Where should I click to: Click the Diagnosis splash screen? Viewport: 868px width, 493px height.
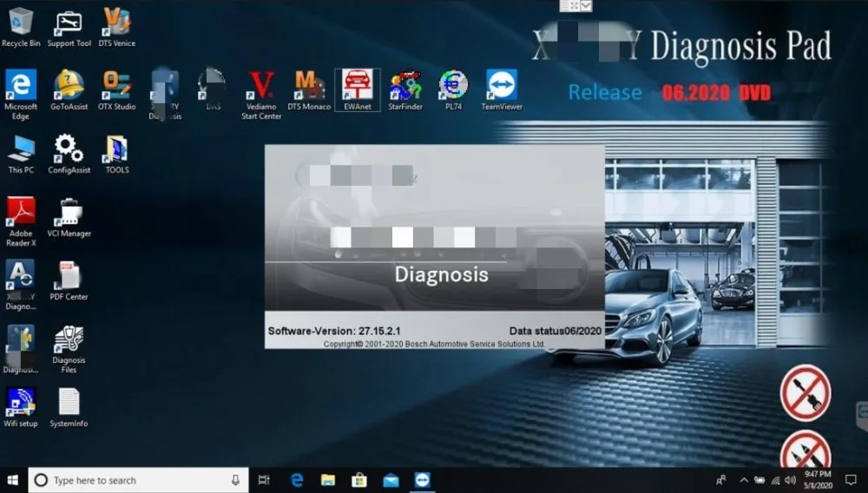click(435, 246)
